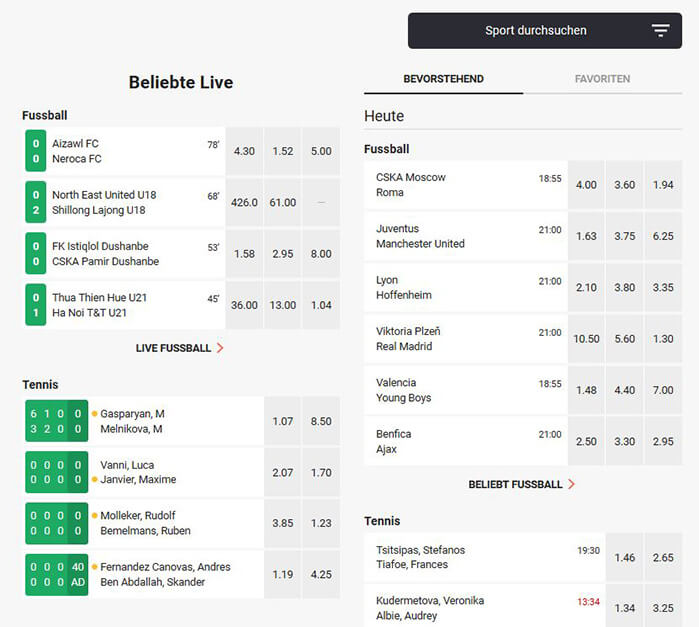The image size is (699, 627).
Task: Open the Viktoria Plzeň vs Real Madrid match
Action: [465, 339]
